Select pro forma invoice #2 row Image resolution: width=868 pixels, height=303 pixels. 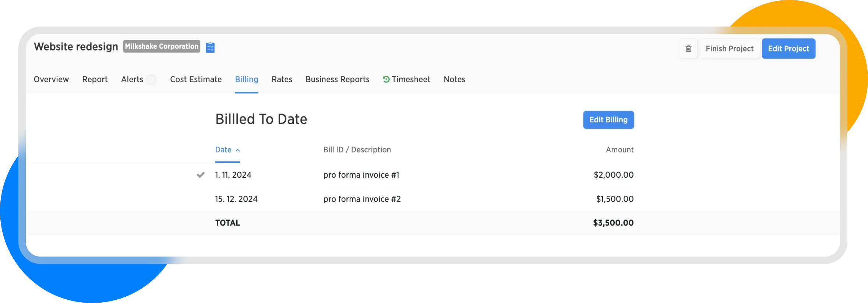click(362, 199)
